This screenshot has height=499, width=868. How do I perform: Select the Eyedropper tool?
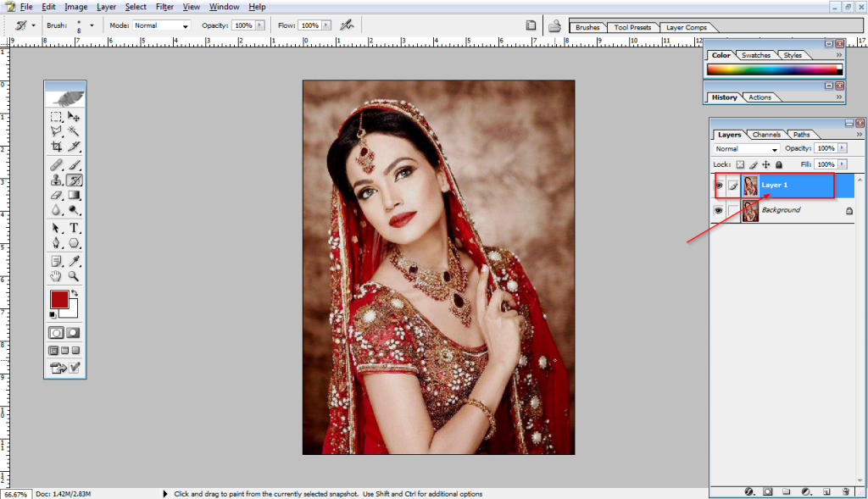[74, 261]
